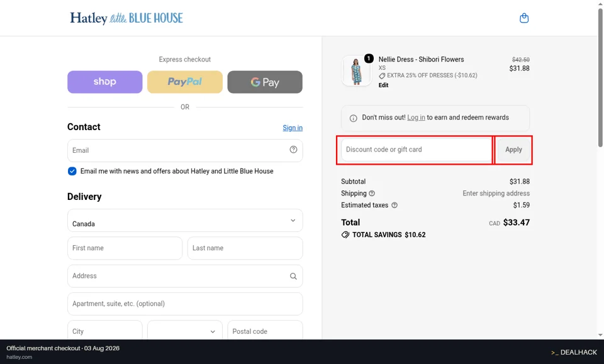Open the province dropdown beside City
The image size is (604, 364).
point(185,331)
